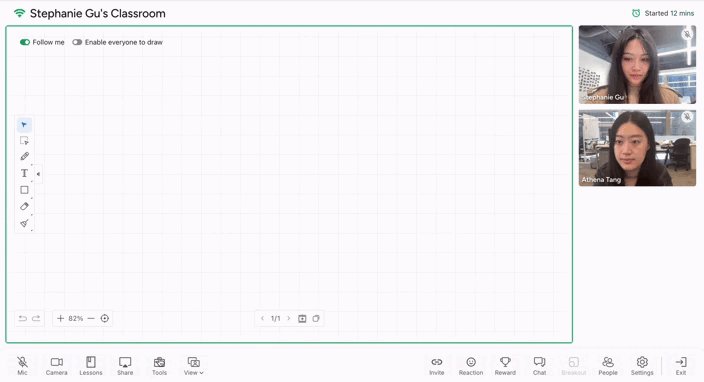
Task: Recenter the whiteboard view
Action: pos(105,318)
